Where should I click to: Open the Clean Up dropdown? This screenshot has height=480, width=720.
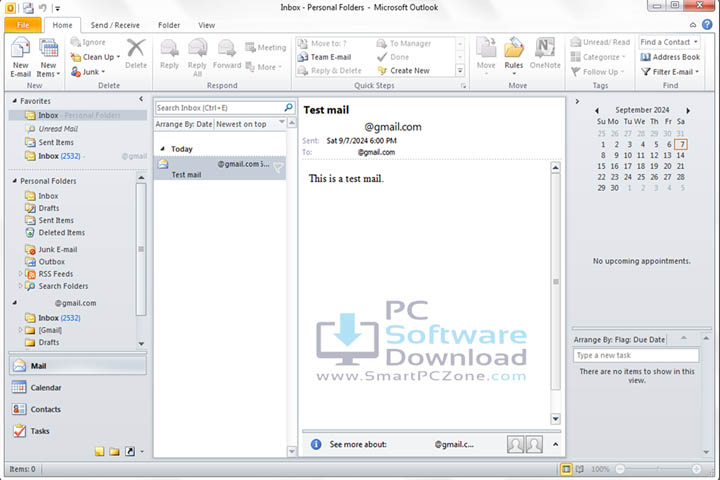tap(95, 57)
